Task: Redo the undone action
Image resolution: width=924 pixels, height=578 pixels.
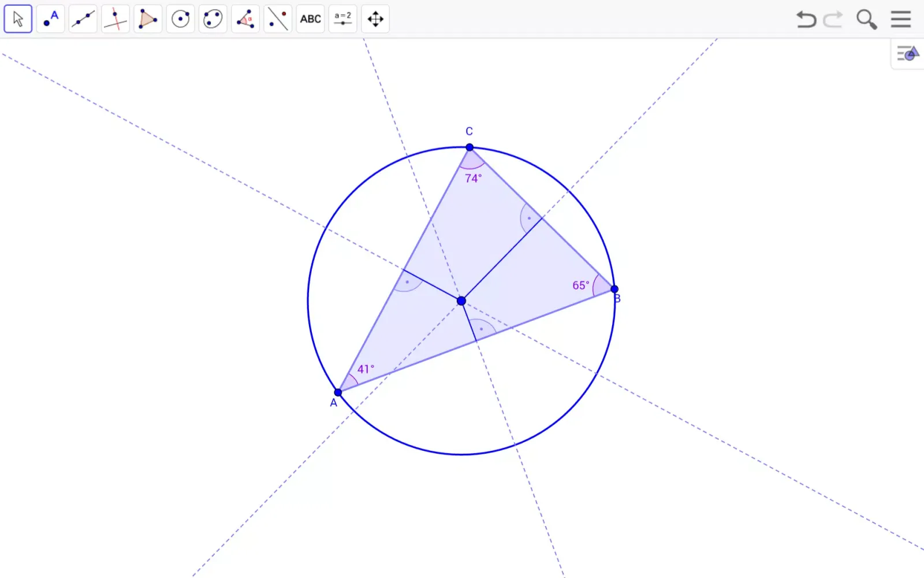Action: coord(833,19)
